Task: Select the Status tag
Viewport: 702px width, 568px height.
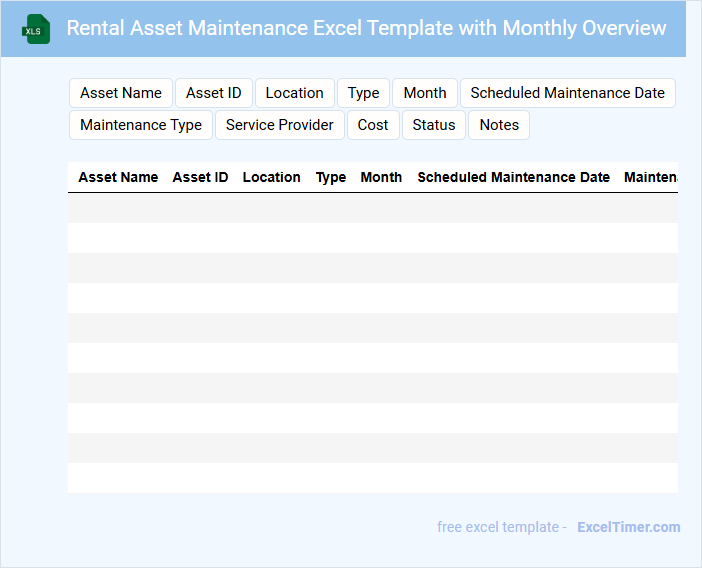Action: click(434, 125)
